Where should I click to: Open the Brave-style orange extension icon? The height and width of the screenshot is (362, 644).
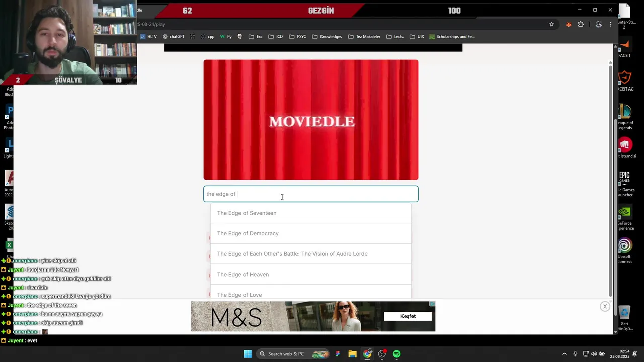pos(569,24)
